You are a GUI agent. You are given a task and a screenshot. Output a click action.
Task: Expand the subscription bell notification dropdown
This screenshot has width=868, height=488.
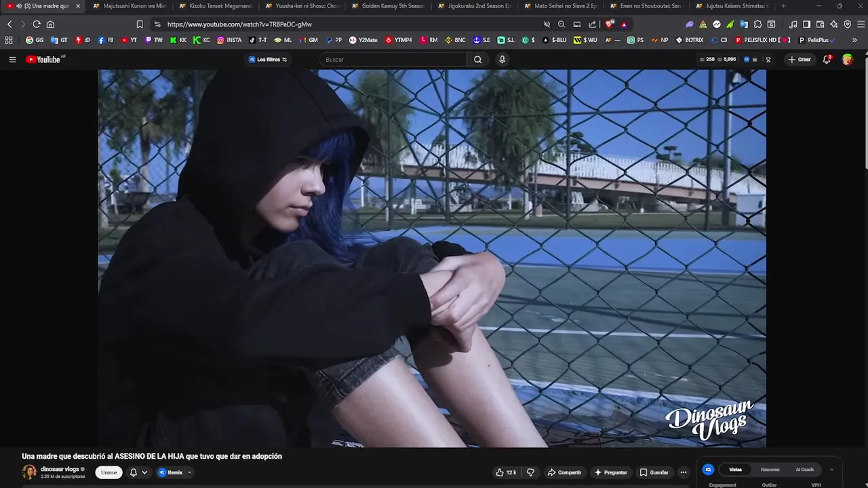[x=138, y=472]
